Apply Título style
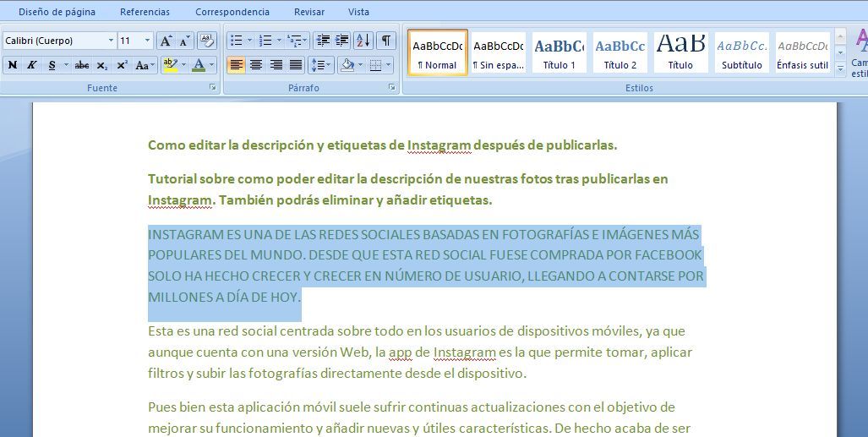The image size is (868, 437). tap(681, 52)
